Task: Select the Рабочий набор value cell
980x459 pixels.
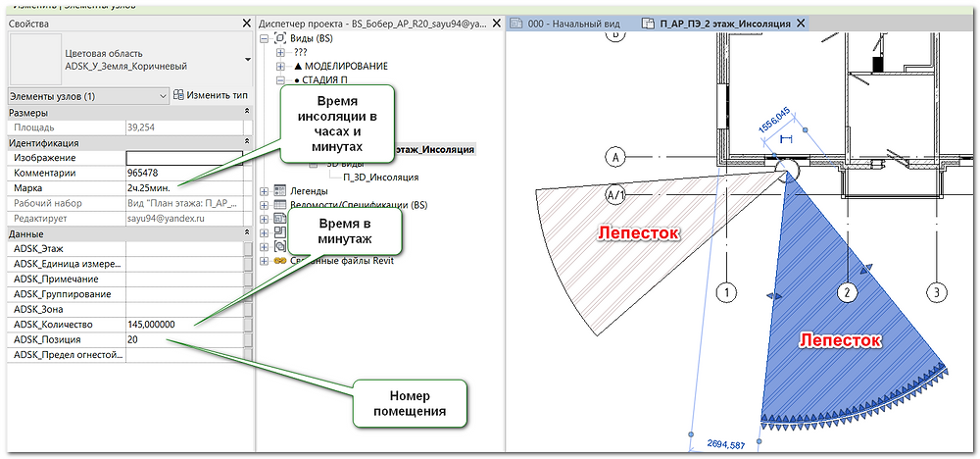Action: (x=184, y=203)
